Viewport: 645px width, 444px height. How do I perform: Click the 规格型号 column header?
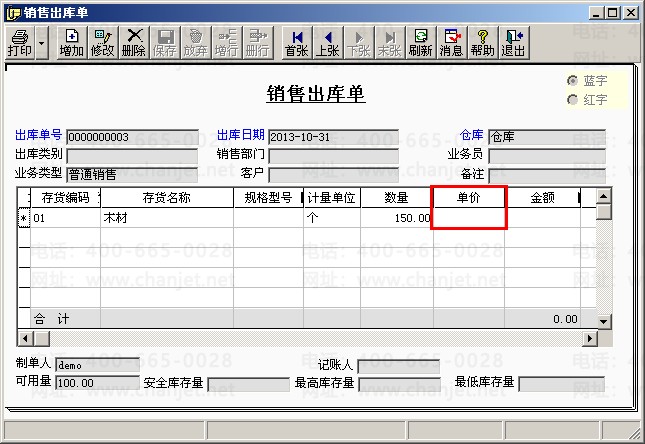(x=268, y=198)
